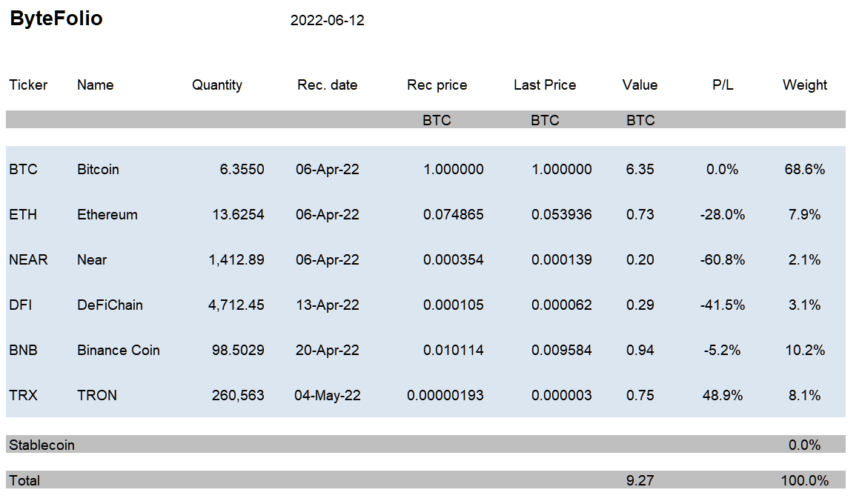
Task: Click the BTC ticker cell
Action: (x=23, y=169)
